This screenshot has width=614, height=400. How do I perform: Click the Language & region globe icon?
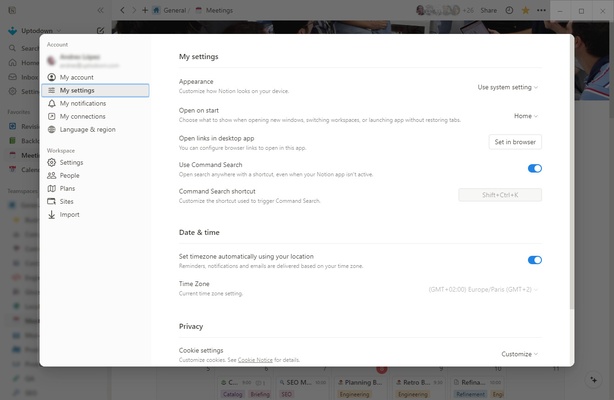pyautogui.click(x=51, y=129)
